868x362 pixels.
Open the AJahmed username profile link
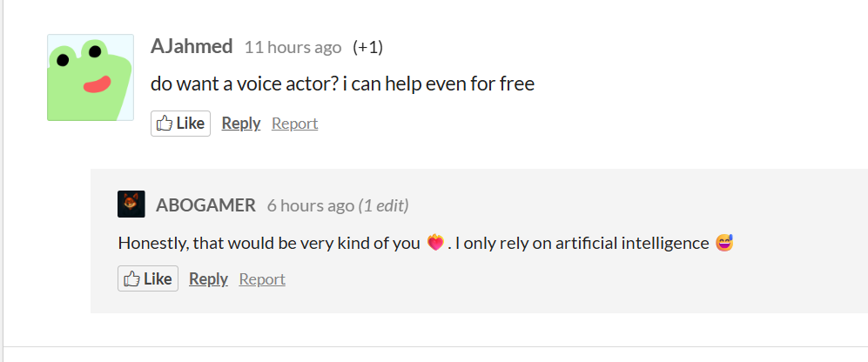[192, 46]
